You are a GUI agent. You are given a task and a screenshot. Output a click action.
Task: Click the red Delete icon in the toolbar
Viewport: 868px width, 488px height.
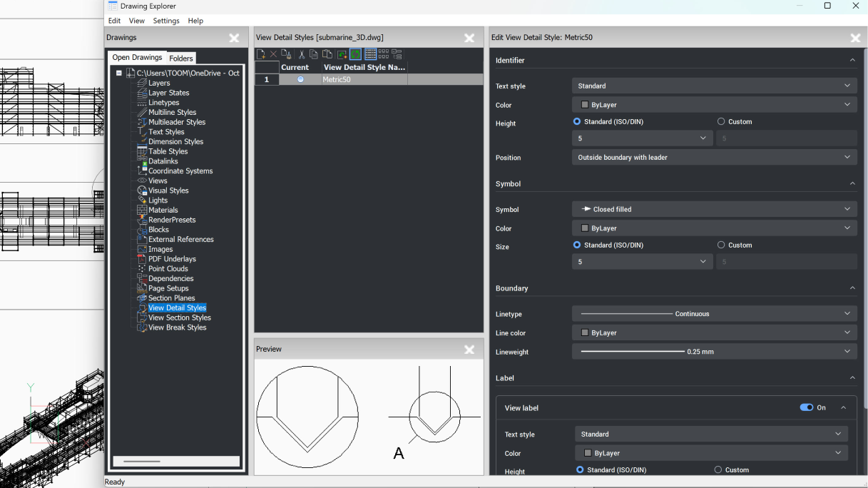coord(273,54)
